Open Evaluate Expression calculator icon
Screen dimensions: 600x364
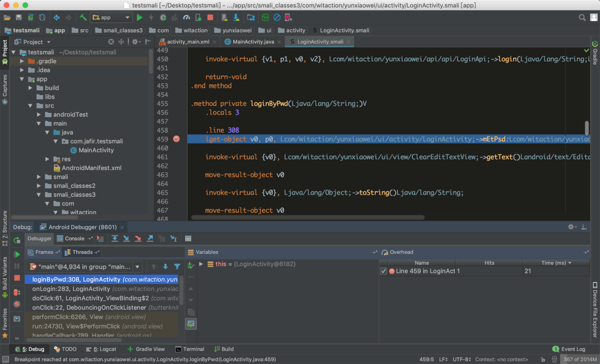[188, 239]
